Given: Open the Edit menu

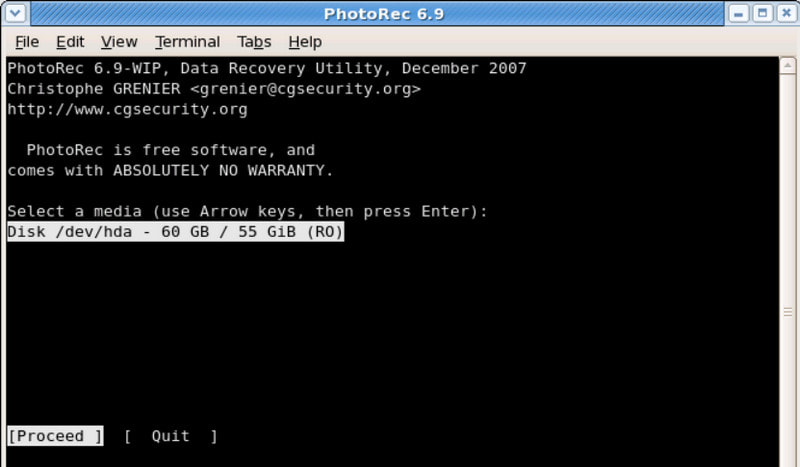Looking at the screenshot, I should pyautogui.click(x=70, y=42).
